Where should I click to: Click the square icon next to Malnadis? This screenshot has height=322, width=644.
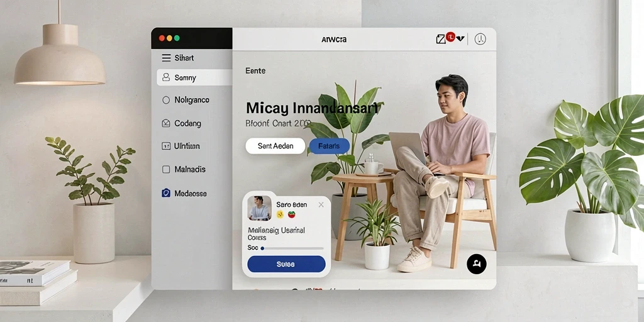[166, 169]
